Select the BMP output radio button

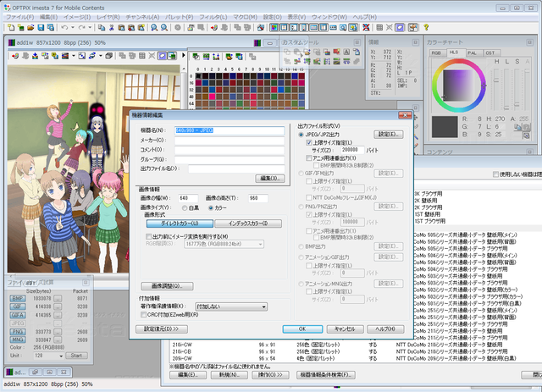[x=301, y=246]
